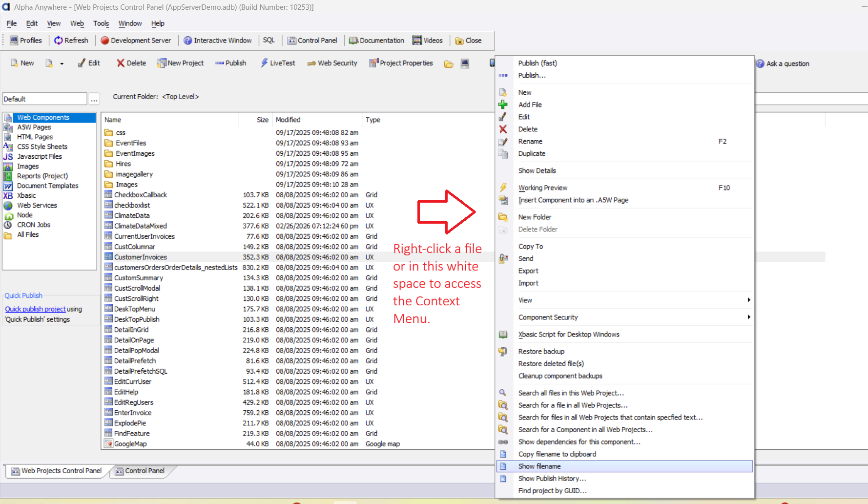Create a New Project
This screenshot has height=504, width=868.
pyautogui.click(x=180, y=63)
